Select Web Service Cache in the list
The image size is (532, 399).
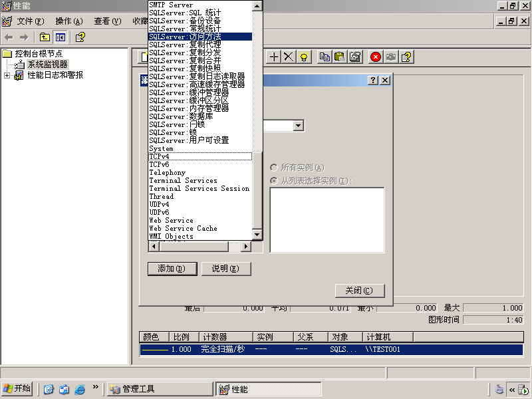[x=200, y=228]
